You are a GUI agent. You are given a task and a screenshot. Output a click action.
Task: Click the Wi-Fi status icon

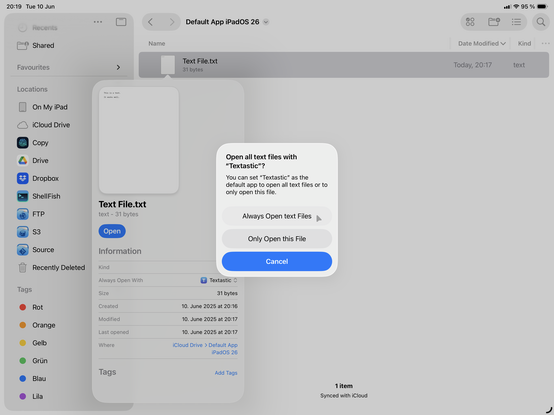[516, 6]
